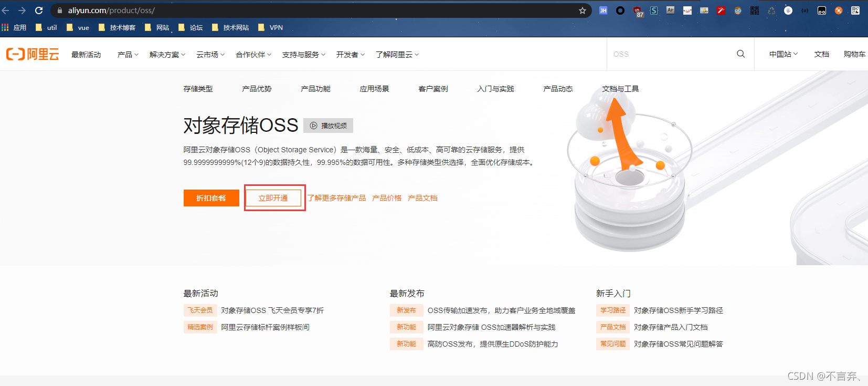Image resolution: width=868 pixels, height=386 pixels.
Task: Switch to the 文档与工具 tab
Action: click(620, 89)
